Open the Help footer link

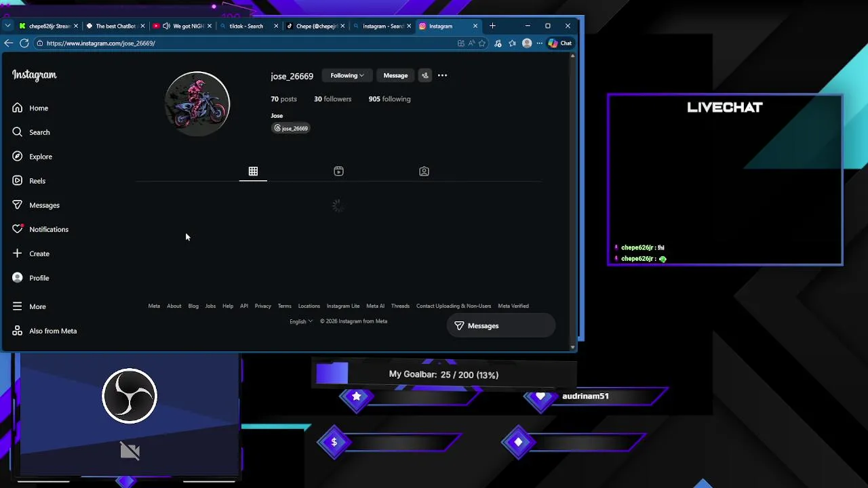tap(228, 306)
